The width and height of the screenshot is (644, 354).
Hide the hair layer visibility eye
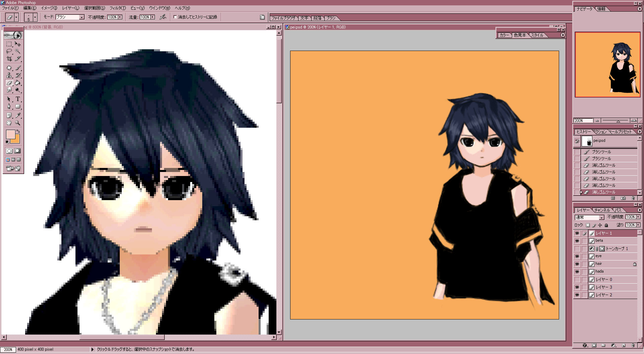(x=577, y=264)
